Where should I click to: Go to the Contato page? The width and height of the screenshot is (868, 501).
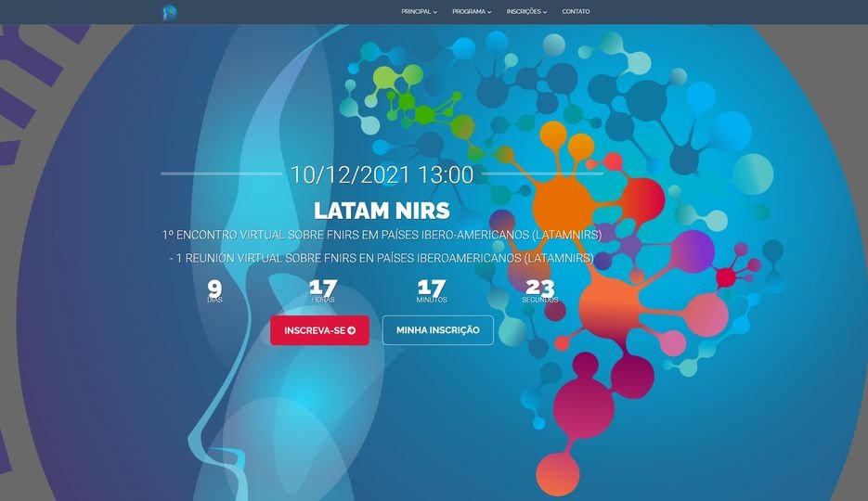pyautogui.click(x=576, y=12)
